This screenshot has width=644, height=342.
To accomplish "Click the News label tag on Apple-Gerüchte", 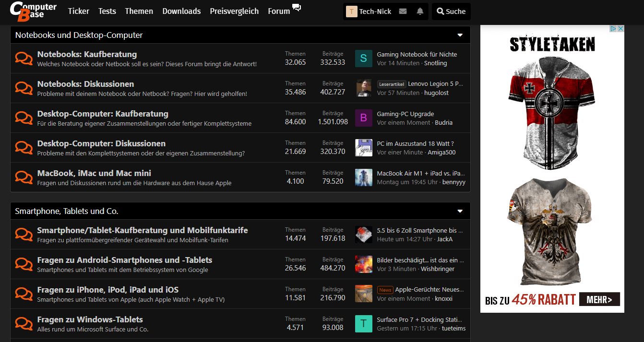I will (385, 290).
